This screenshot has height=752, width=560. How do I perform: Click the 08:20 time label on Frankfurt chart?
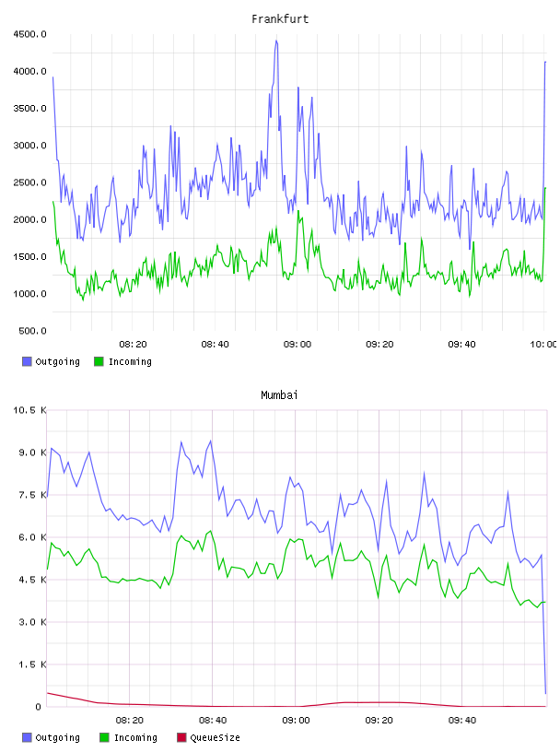click(x=133, y=345)
